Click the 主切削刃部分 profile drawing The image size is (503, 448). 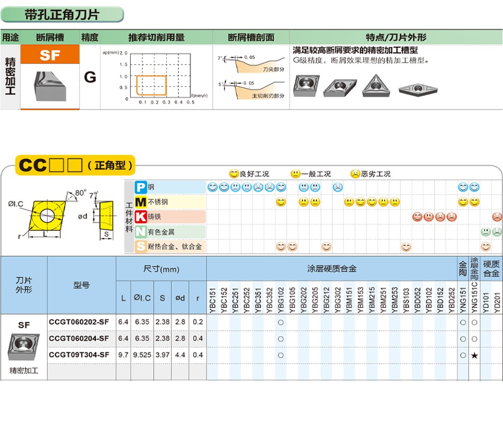[x=251, y=90]
